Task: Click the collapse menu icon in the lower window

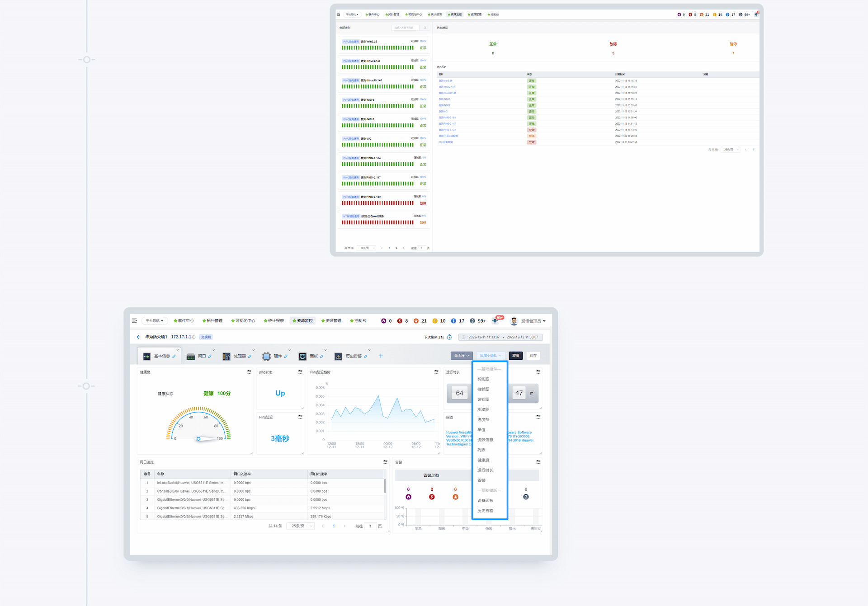Action: point(134,321)
